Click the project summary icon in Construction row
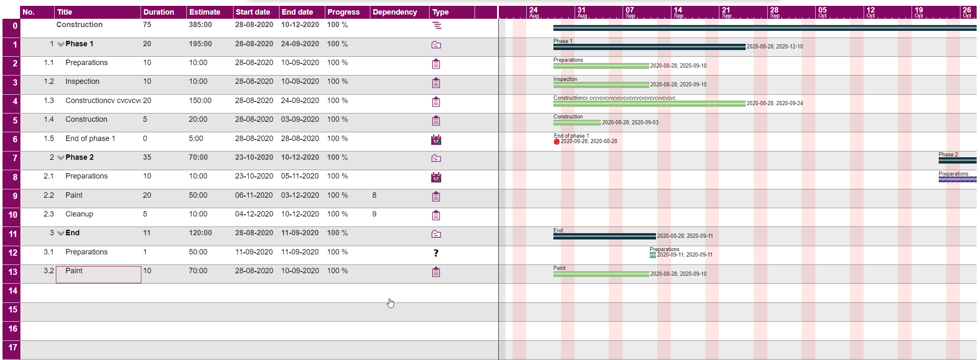Image resolution: width=980 pixels, height=360 pixels. [x=436, y=25]
